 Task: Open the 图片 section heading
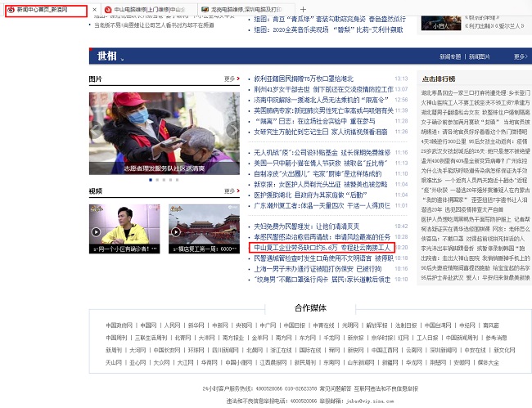(x=95, y=79)
